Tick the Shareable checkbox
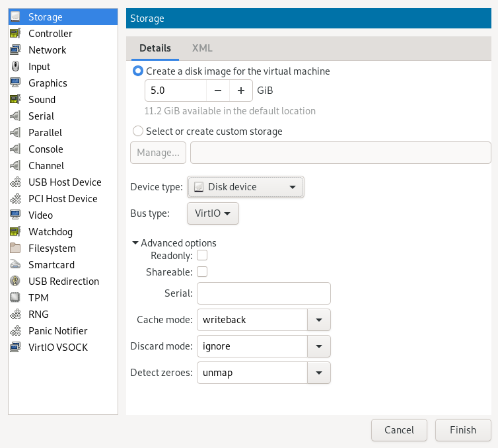The width and height of the screenshot is (498, 448). pos(203,272)
